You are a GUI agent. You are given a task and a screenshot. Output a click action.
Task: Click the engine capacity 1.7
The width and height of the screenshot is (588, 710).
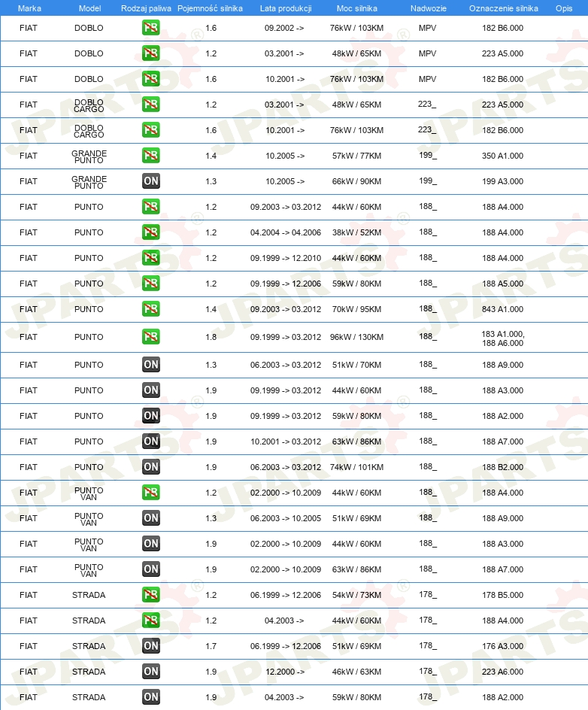click(x=211, y=646)
